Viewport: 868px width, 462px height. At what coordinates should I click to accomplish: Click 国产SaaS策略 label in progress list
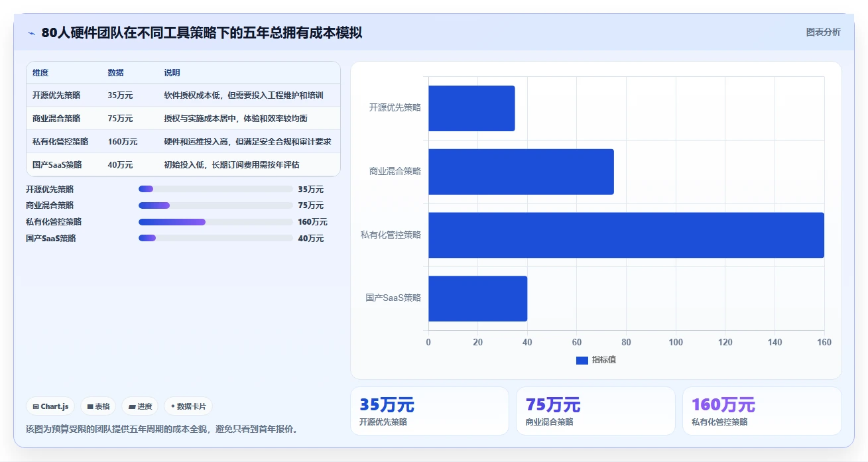pyautogui.click(x=51, y=239)
